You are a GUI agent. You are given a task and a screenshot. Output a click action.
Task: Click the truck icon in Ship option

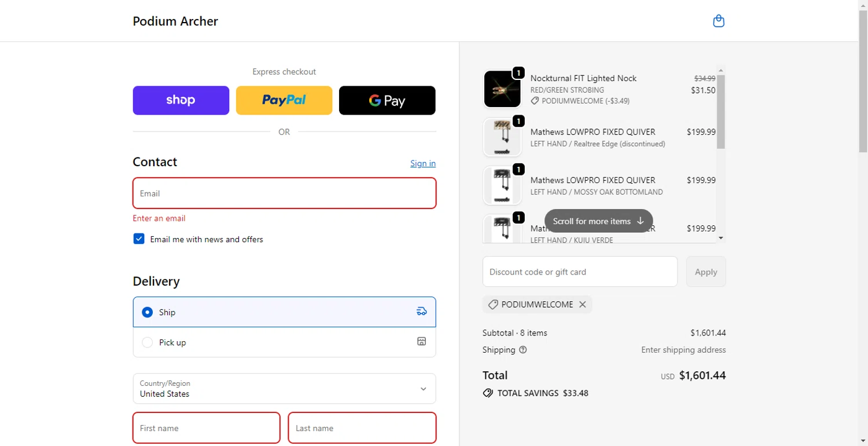[421, 312]
